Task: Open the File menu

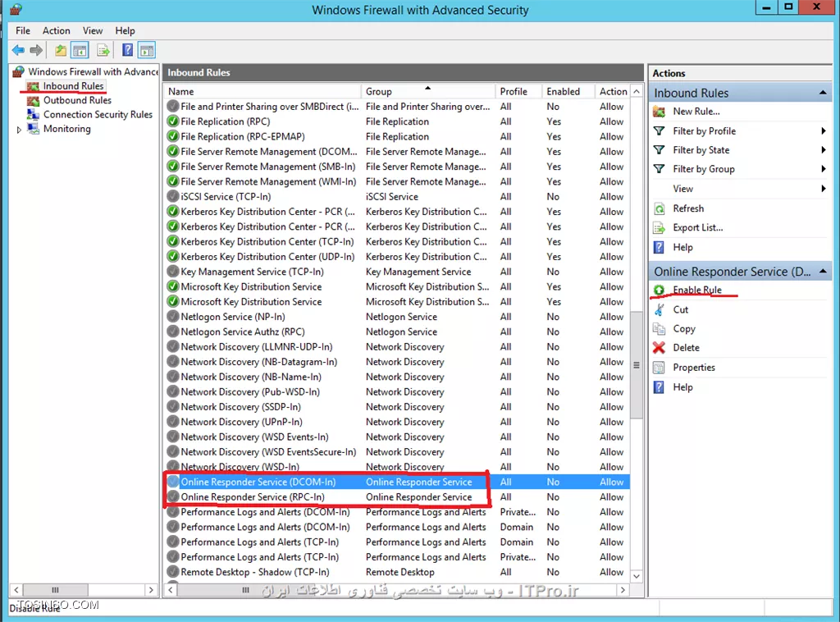Action: point(23,30)
